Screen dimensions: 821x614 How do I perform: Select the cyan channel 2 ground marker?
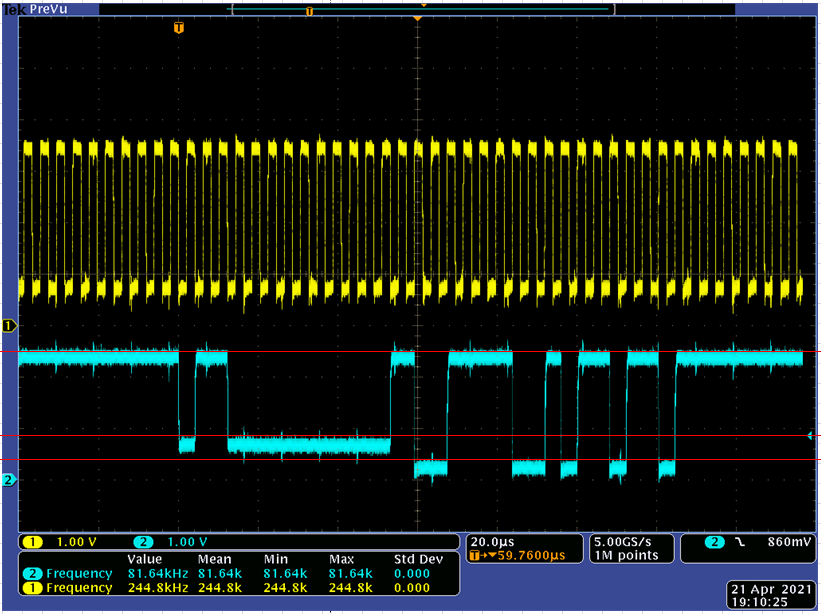(x=9, y=479)
